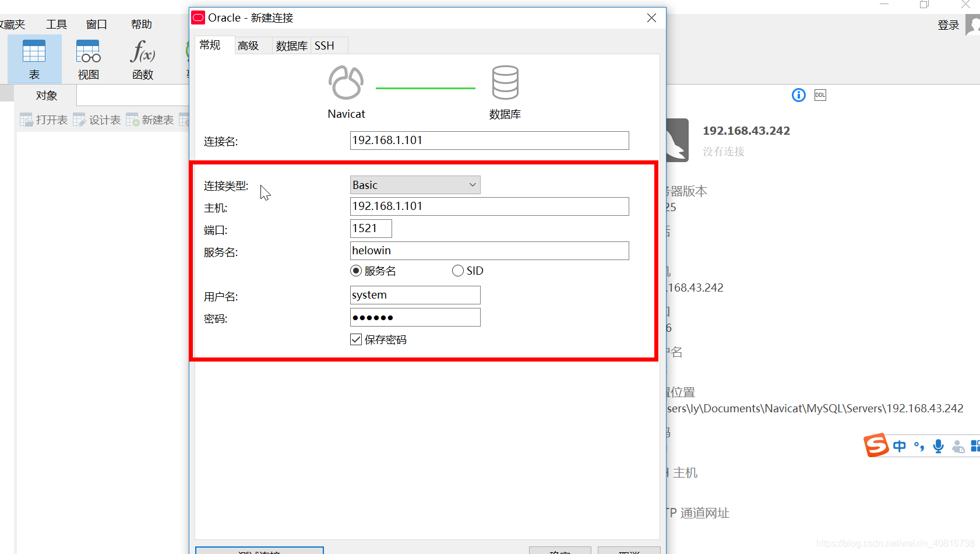The width and height of the screenshot is (980, 554).
Task: Click the 登录 login link
Action: [949, 25]
